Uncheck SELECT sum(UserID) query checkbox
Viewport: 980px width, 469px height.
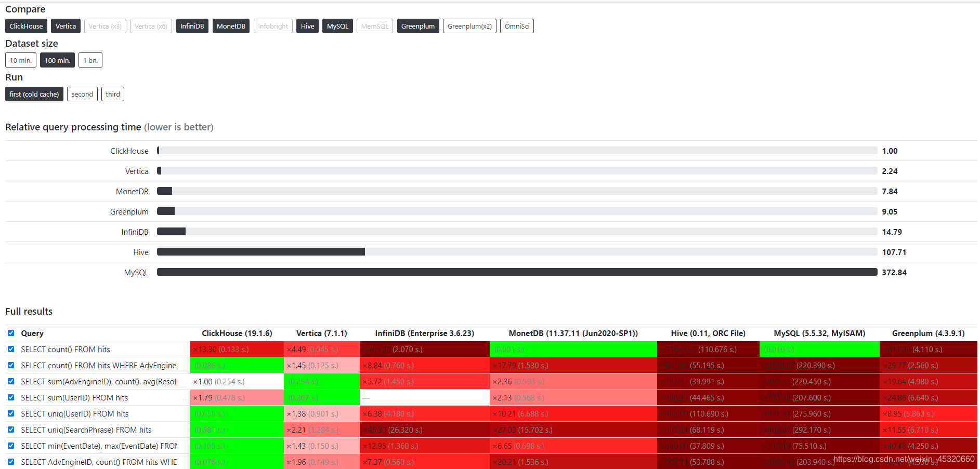pyautogui.click(x=11, y=397)
